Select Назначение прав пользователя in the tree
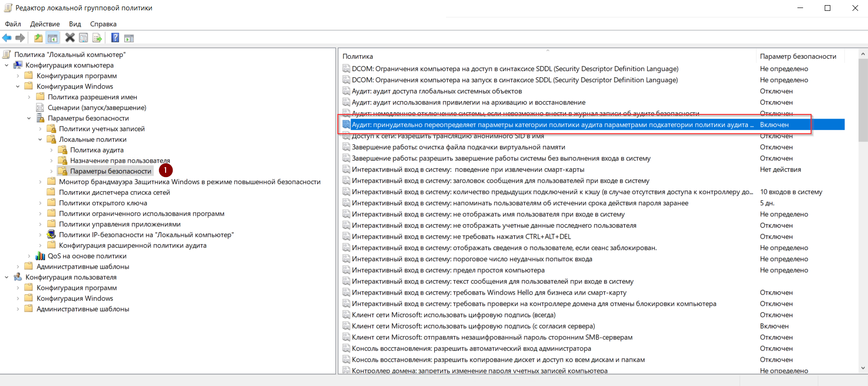 (120, 161)
